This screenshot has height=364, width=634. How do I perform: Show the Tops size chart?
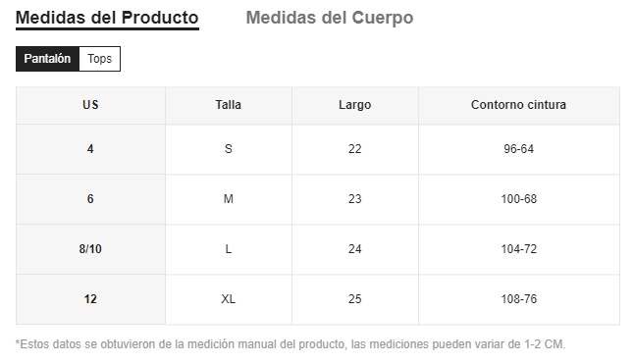(99, 59)
